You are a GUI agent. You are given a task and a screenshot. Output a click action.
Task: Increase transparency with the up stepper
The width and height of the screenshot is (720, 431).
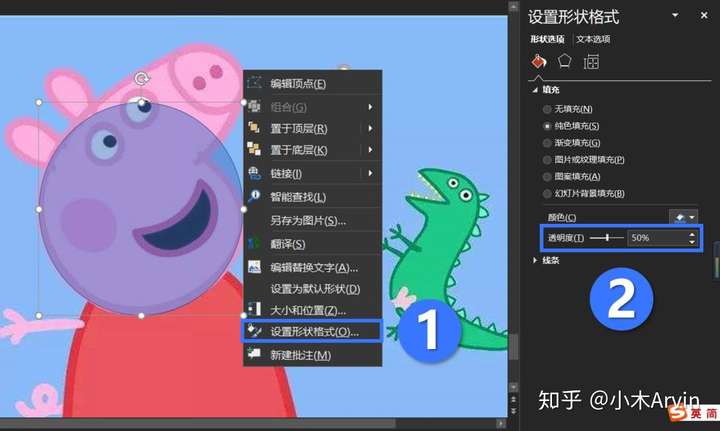692,235
